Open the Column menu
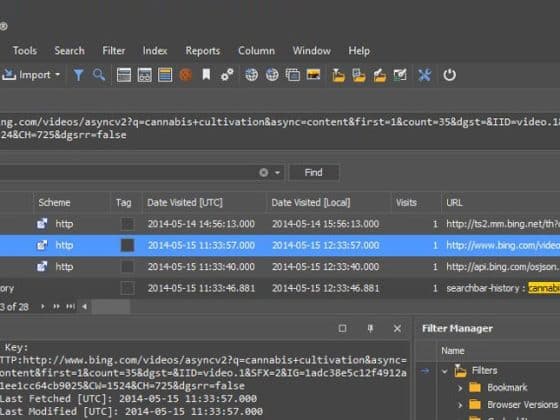This screenshot has width=560, height=420. [x=256, y=51]
